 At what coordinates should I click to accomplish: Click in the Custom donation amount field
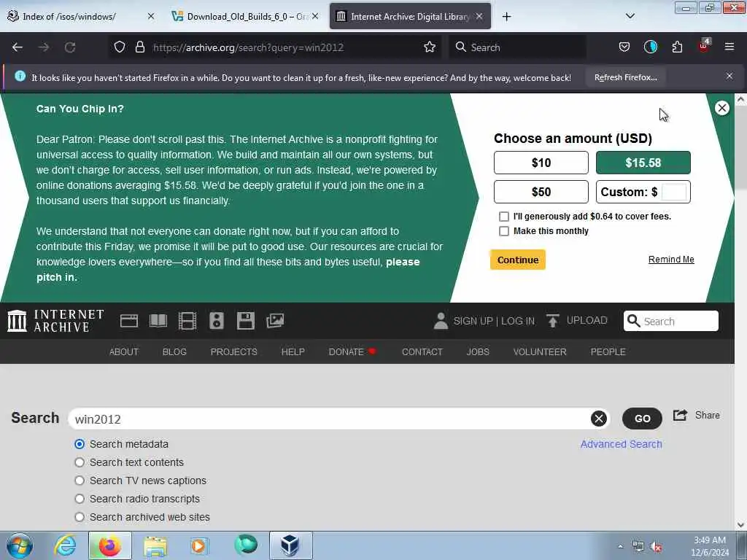[x=674, y=192]
